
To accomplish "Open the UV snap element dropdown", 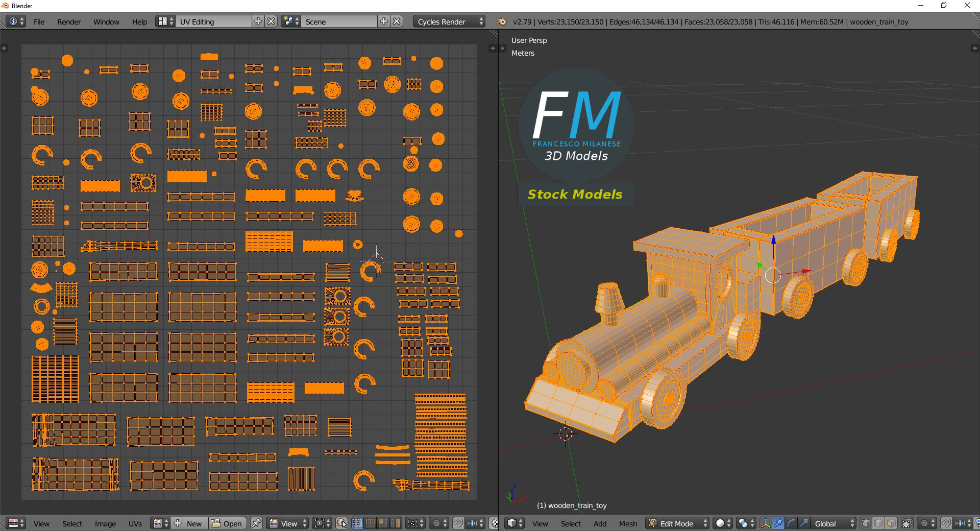I will [475, 523].
